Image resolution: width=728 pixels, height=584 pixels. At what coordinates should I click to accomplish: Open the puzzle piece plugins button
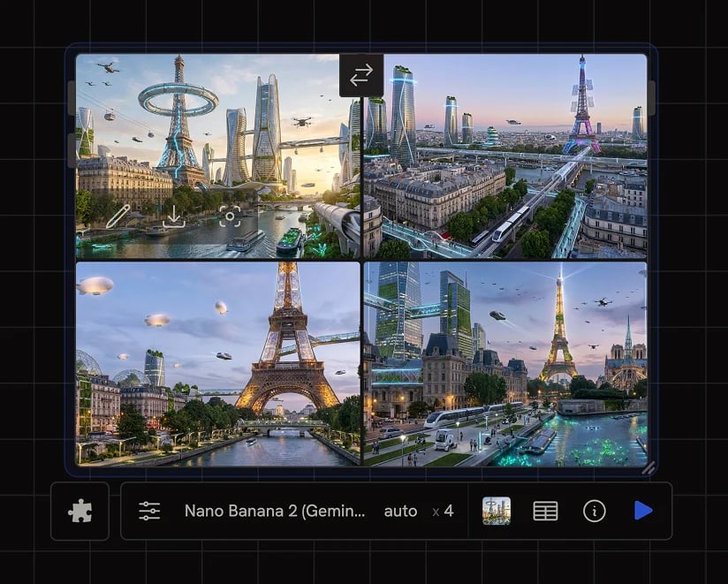point(80,512)
